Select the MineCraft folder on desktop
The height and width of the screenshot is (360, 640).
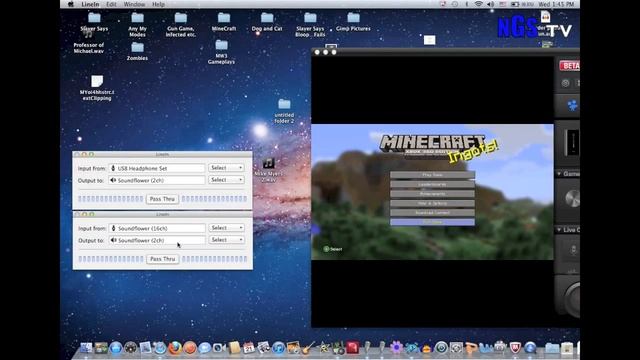tap(224, 22)
